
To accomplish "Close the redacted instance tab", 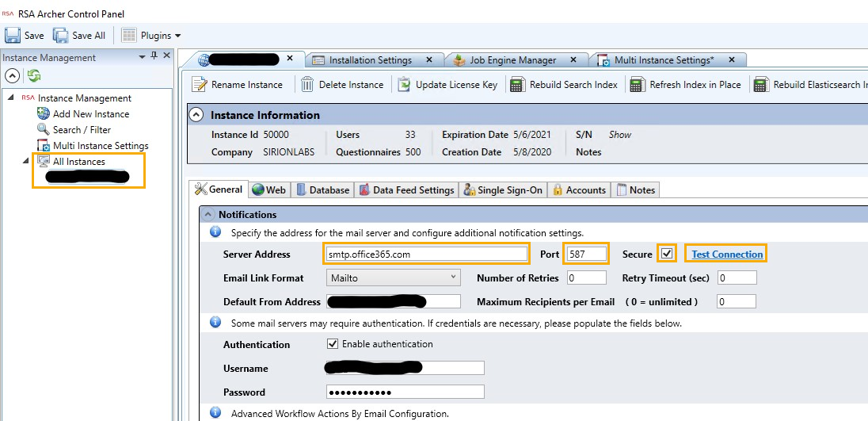I will click(x=290, y=58).
